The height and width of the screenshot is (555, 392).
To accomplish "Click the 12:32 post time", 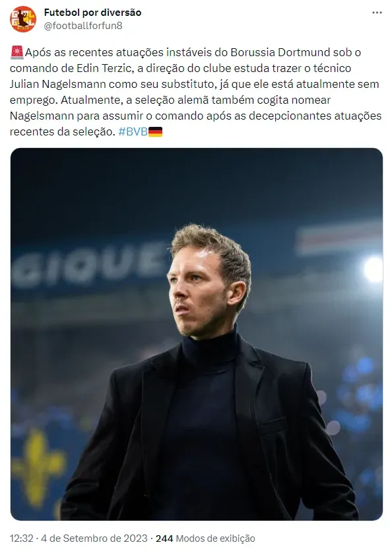I will point(22,538).
